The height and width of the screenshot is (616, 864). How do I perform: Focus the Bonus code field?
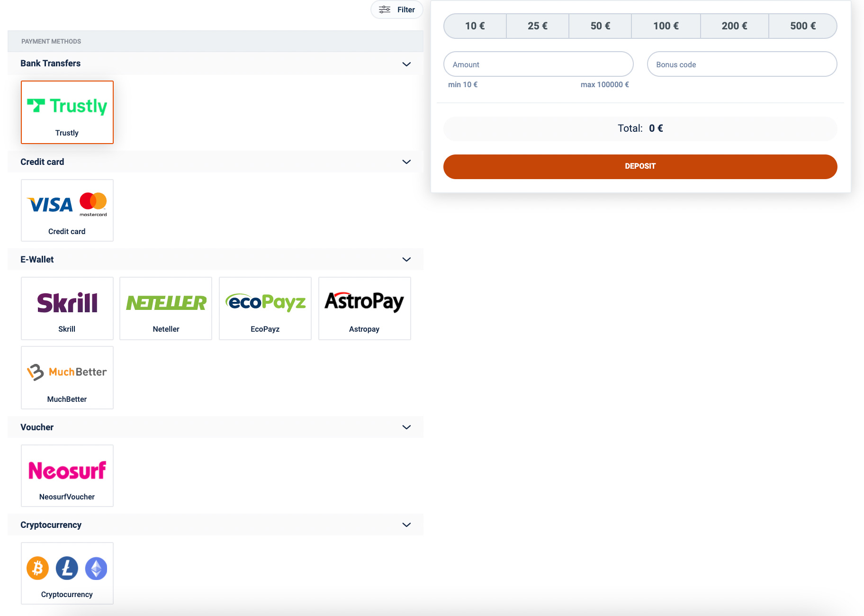742,64
